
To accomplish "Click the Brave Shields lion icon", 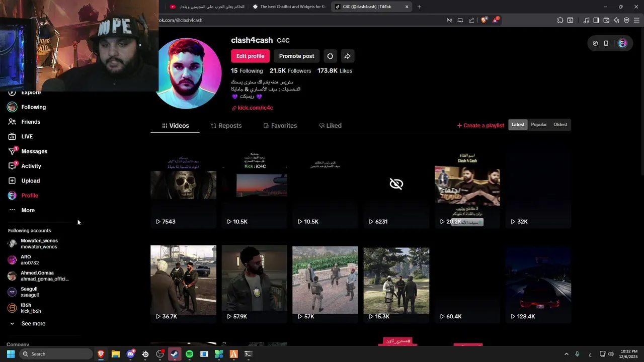I will [x=484, y=20].
